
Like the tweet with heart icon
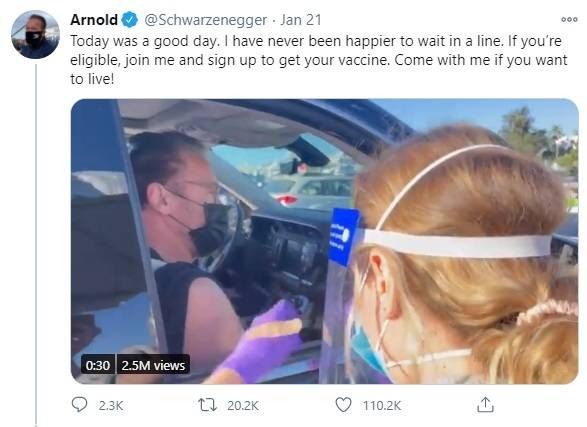click(343, 405)
